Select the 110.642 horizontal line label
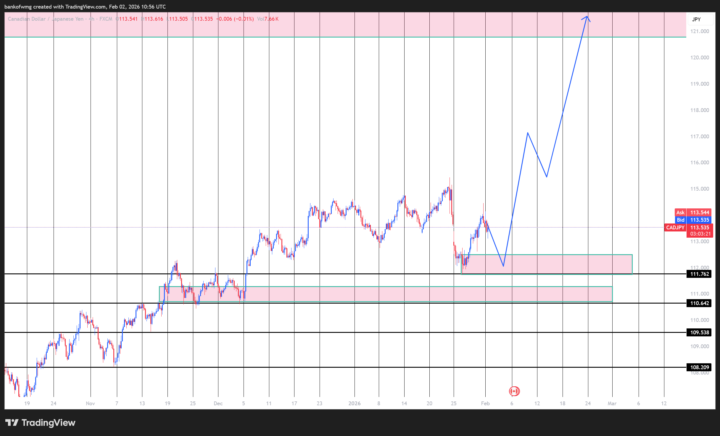Screen dimensions: 720x436 699,303
